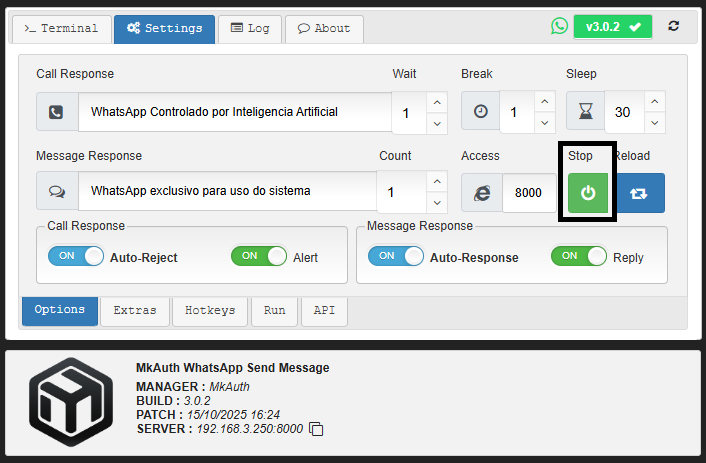Click the PATCH date 15/10/2025 16:24
The width and height of the screenshot is (706, 463).
pyautogui.click(x=233, y=415)
